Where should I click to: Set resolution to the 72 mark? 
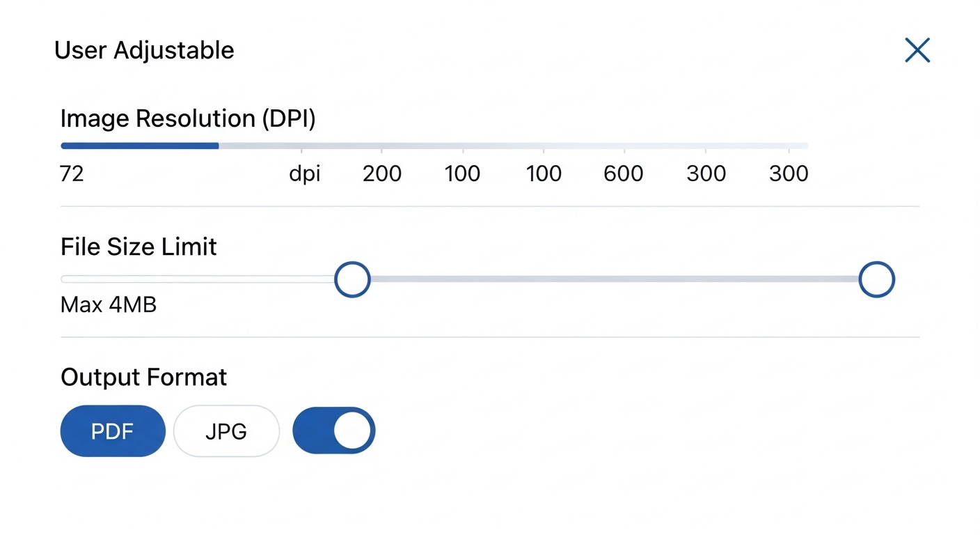point(72,173)
